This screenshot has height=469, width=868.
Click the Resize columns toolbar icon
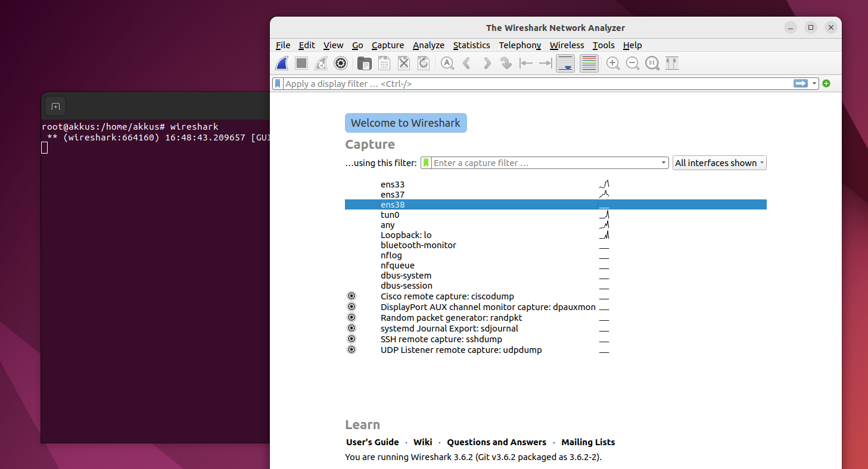pyautogui.click(x=672, y=63)
